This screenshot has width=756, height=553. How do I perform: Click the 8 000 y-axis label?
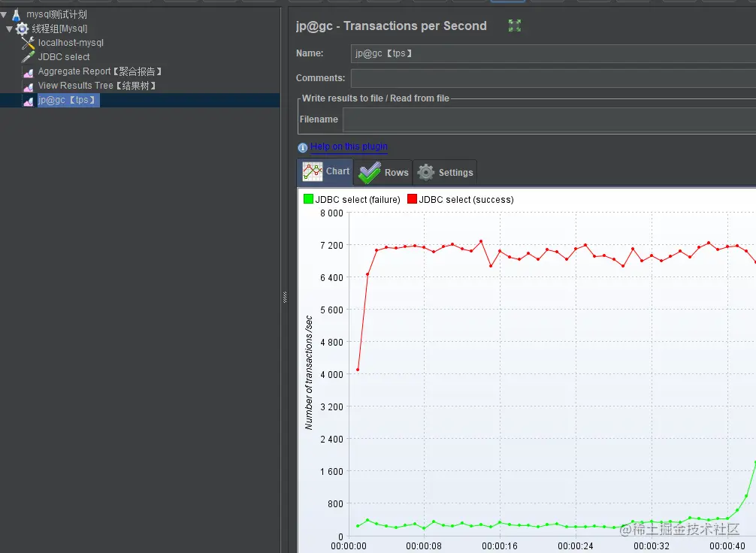pos(331,213)
